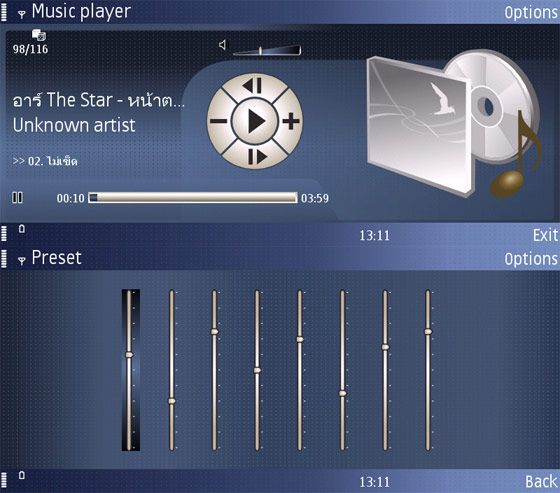
Task: Decrease volume with the minus button
Action: 219,121
